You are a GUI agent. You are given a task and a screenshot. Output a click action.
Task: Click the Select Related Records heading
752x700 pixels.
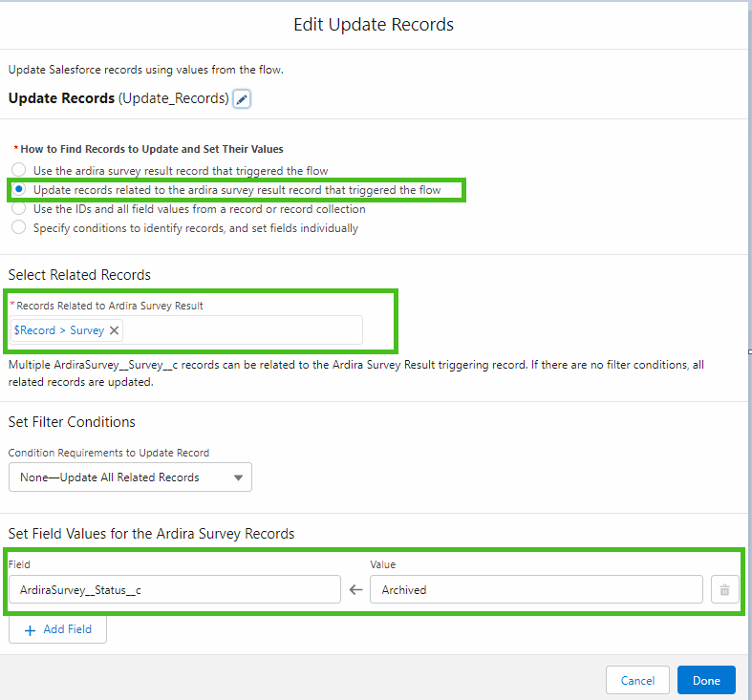point(79,275)
